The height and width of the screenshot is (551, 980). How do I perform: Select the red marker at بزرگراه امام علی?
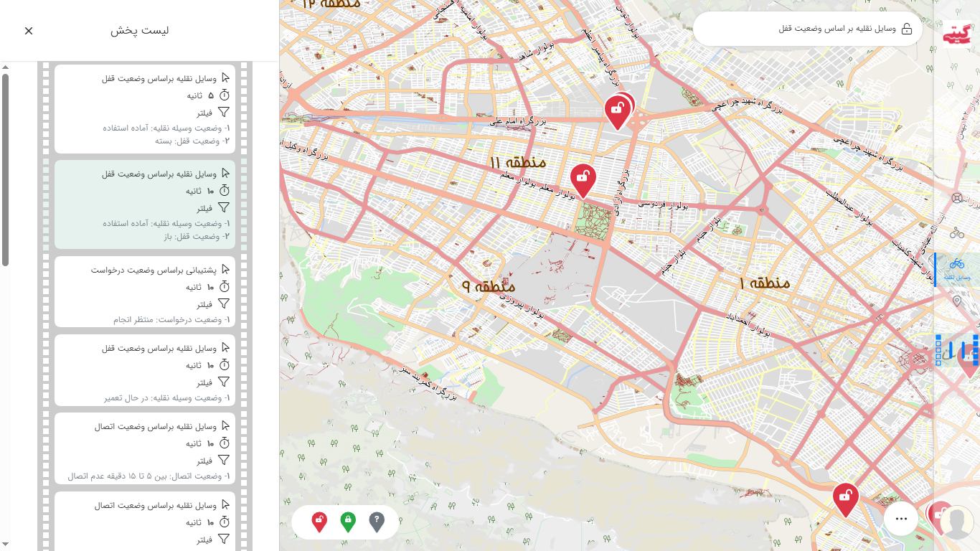617,111
